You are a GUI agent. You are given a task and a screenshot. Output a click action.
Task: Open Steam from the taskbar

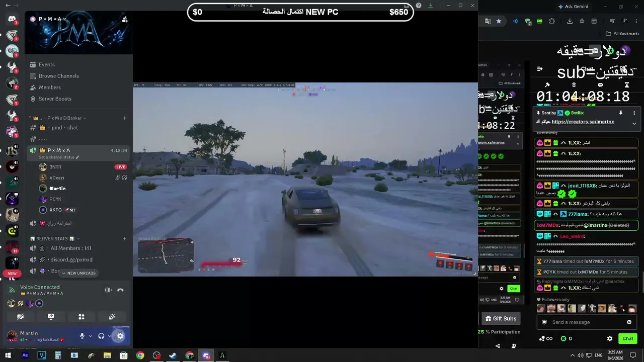point(173,355)
